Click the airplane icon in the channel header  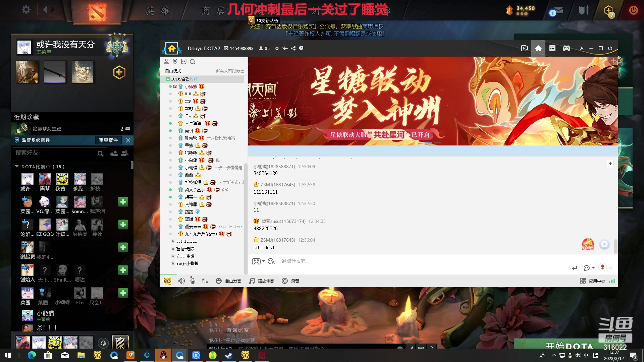(285, 48)
